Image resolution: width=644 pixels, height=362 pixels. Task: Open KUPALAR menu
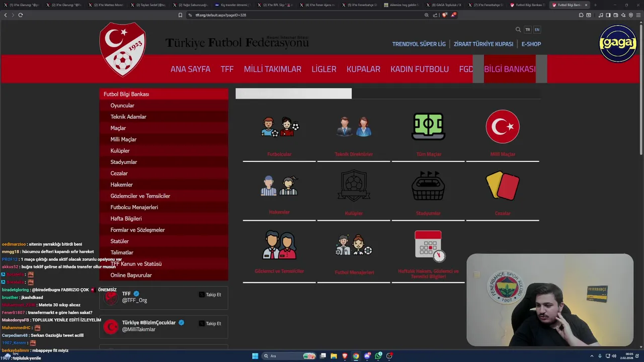(x=363, y=69)
